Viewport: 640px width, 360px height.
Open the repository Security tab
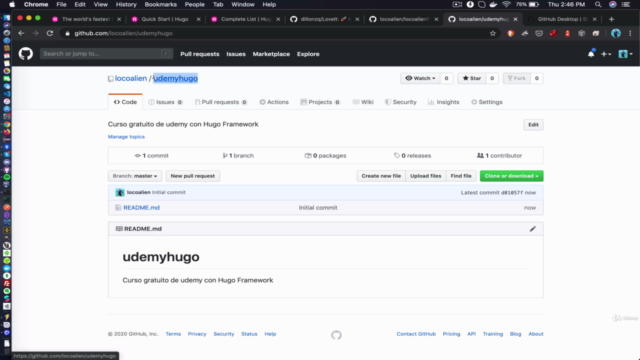coord(400,102)
